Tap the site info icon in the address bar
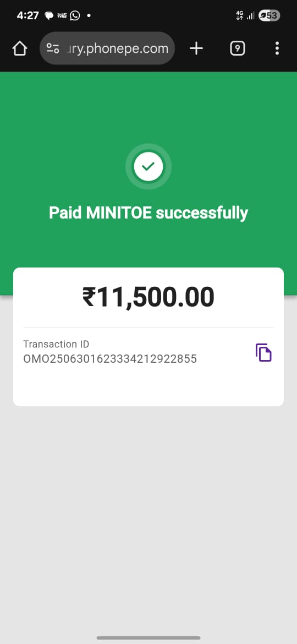The width and height of the screenshot is (297, 644). tap(52, 48)
